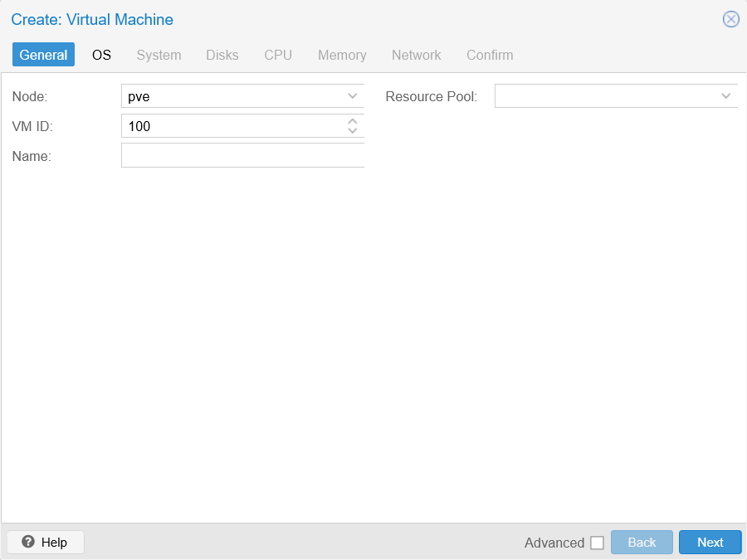Select the General tab

pos(43,55)
